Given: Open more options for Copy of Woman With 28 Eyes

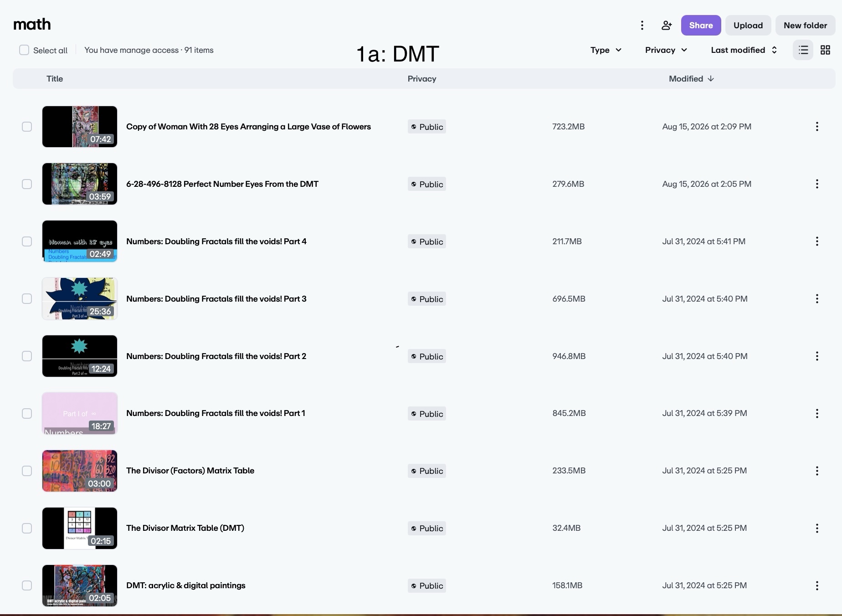Looking at the screenshot, I should coord(817,127).
